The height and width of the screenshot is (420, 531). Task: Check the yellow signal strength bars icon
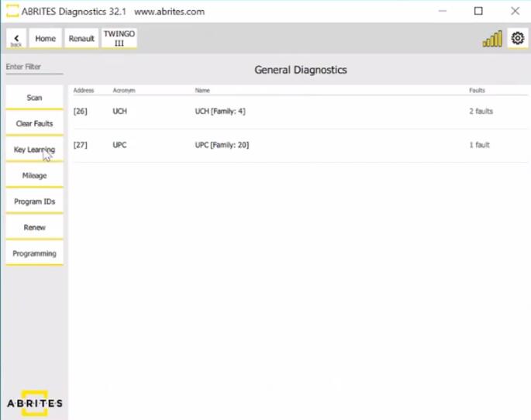[x=492, y=39]
